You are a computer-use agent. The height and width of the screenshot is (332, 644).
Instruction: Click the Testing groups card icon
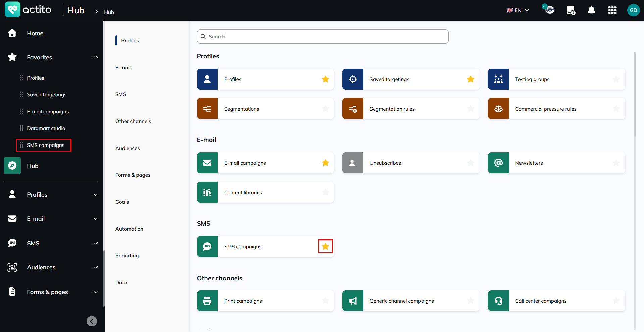(498, 79)
